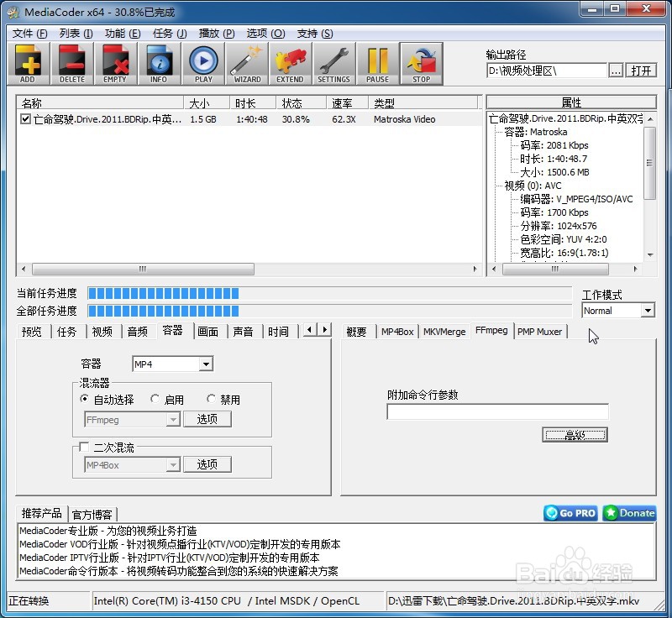Click the 属性 panel vertical scrollbar thumb

(x=649, y=163)
